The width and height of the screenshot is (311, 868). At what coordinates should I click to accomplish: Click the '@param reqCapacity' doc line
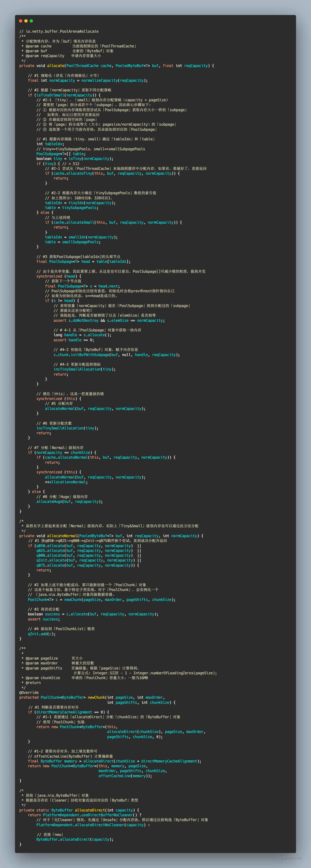click(x=61, y=56)
